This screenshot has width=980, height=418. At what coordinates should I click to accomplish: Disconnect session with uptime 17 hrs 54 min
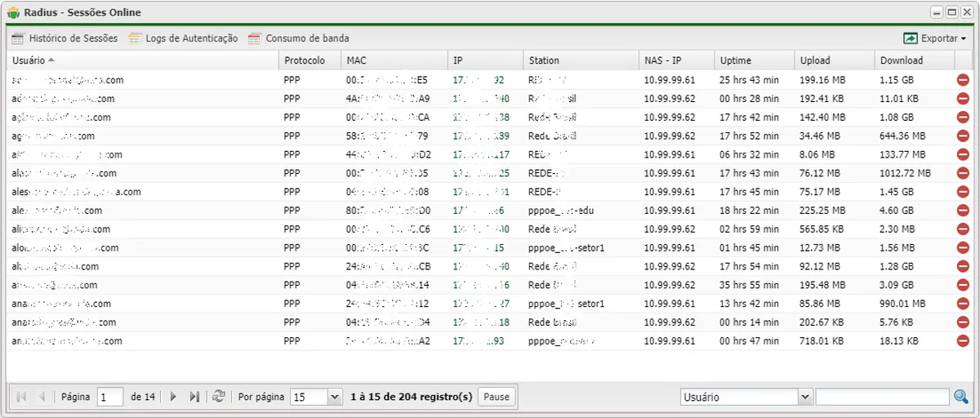[964, 267]
